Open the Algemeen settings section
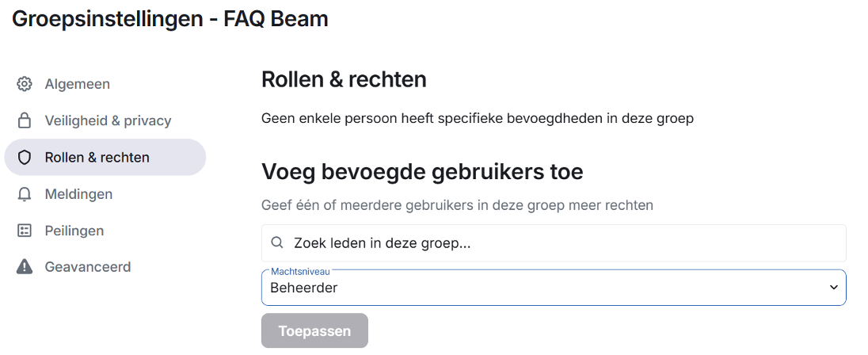The image size is (868, 355). (x=77, y=84)
